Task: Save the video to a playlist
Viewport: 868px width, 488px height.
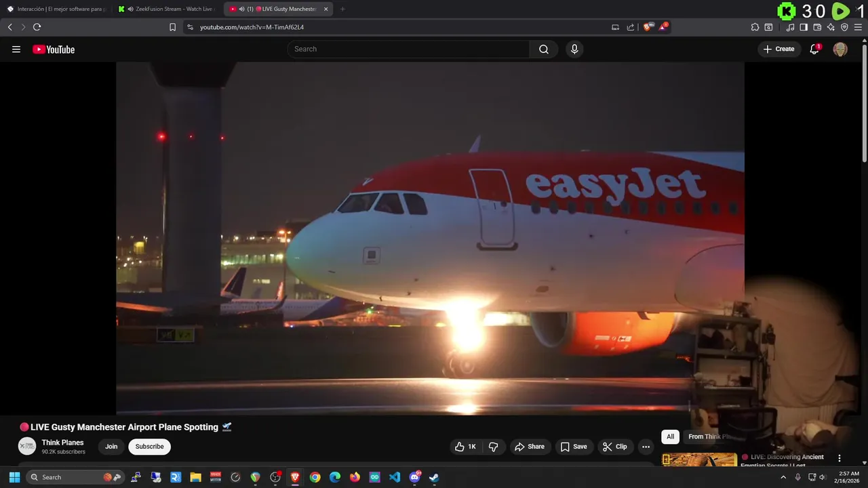Action: click(574, 447)
